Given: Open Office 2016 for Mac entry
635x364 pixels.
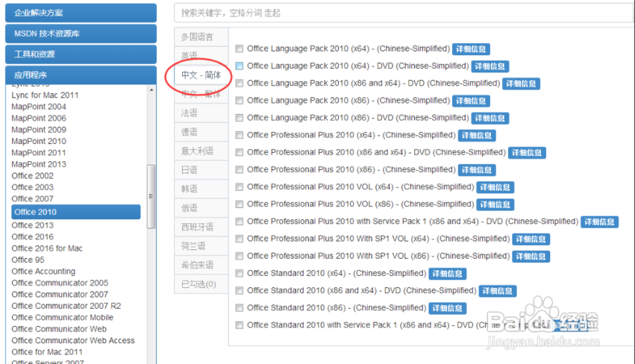Looking at the screenshot, I should pos(47,248).
